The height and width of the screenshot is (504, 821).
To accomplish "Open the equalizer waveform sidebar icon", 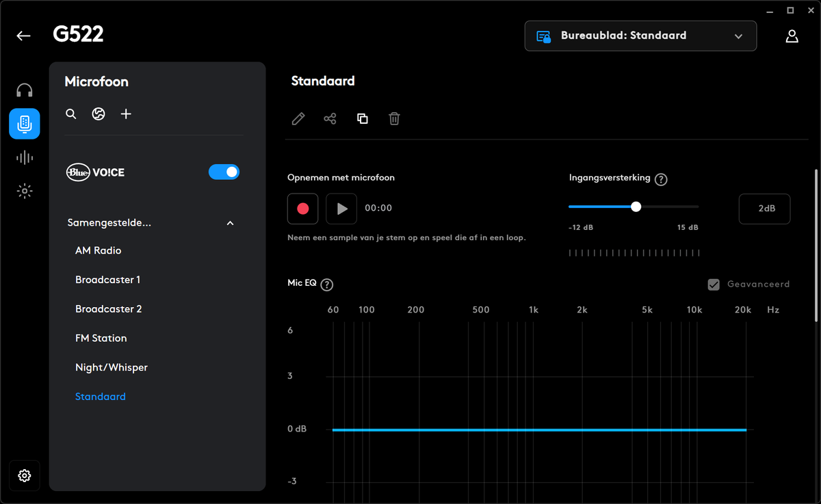I will (25, 158).
